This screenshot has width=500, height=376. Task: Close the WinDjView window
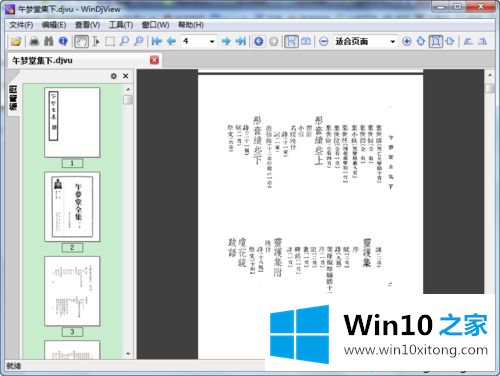point(480,6)
